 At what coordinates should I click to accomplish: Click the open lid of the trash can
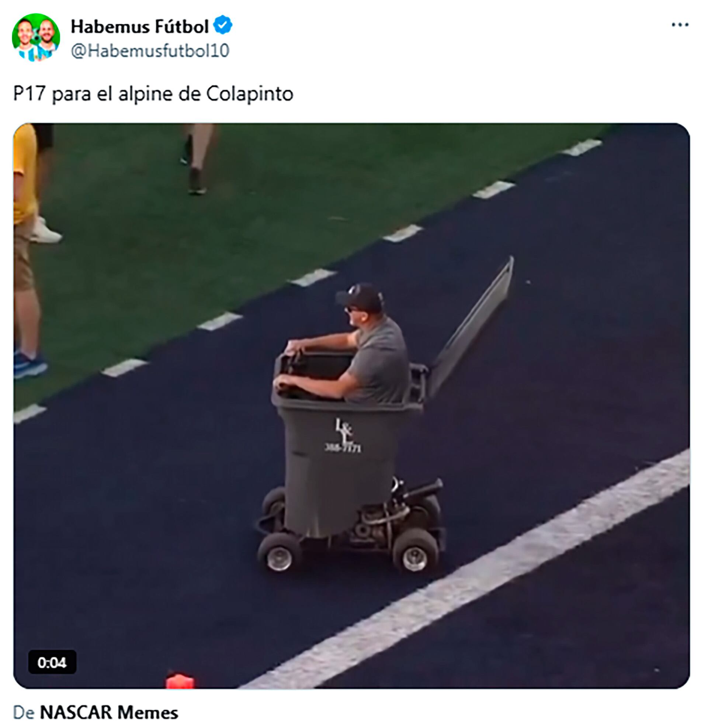[472, 327]
